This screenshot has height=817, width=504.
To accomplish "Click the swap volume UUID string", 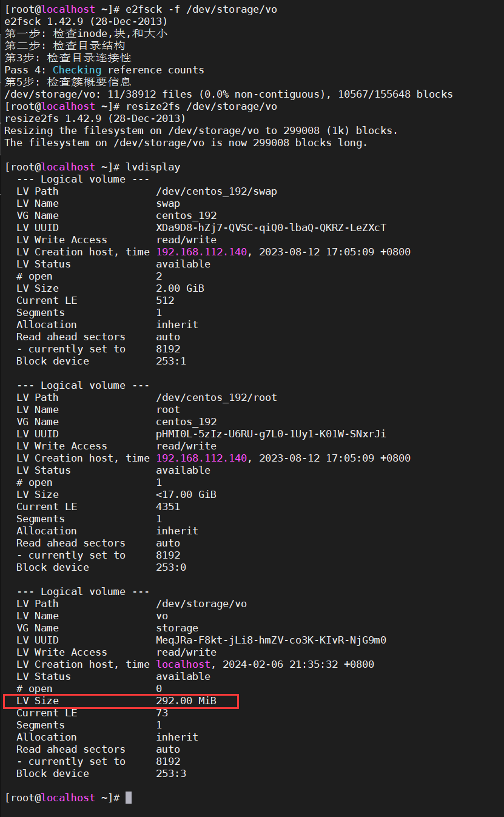I will [271, 227].
